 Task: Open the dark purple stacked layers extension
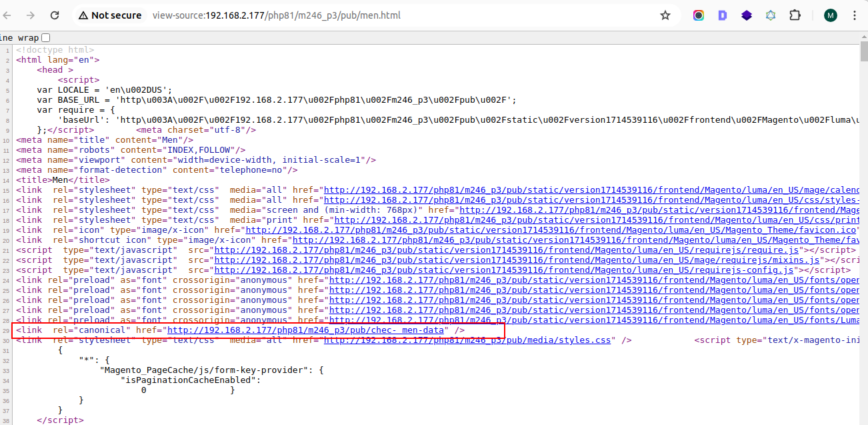point(746,15)
